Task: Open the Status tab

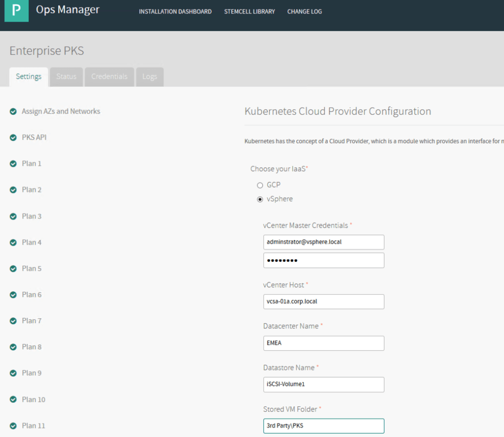Action: pos(66,77)
